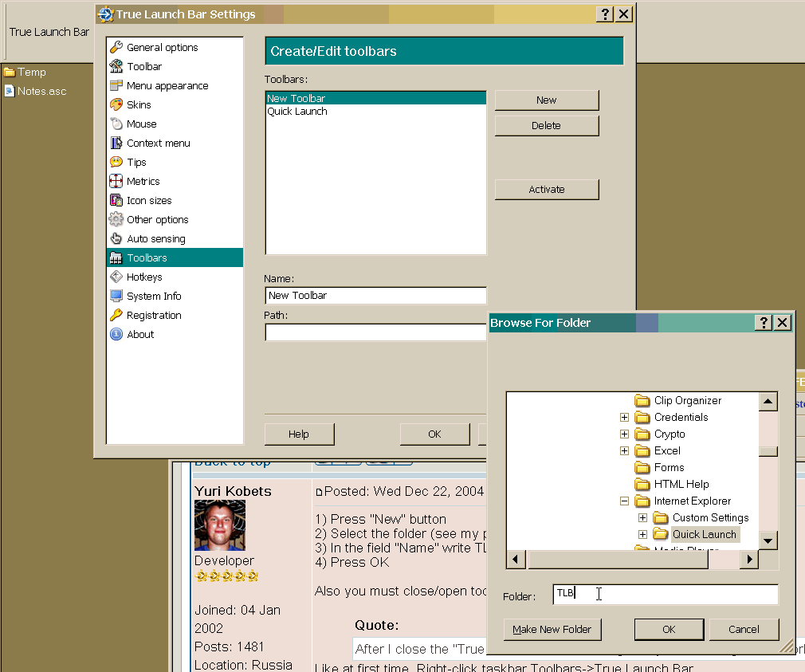
Task: Open General options wrench icon
Action: pos(116,47)
